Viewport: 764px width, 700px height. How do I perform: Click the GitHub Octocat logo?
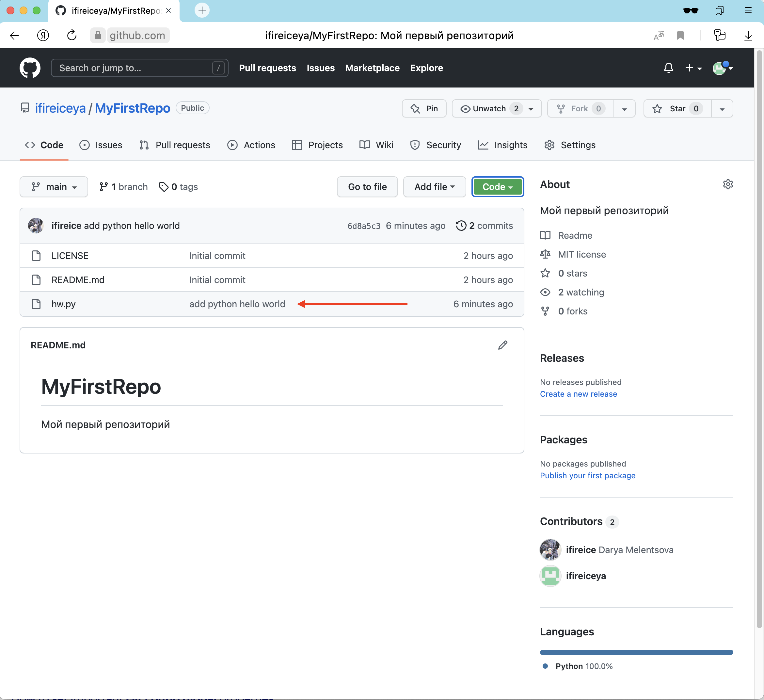(x=30, y=68)
